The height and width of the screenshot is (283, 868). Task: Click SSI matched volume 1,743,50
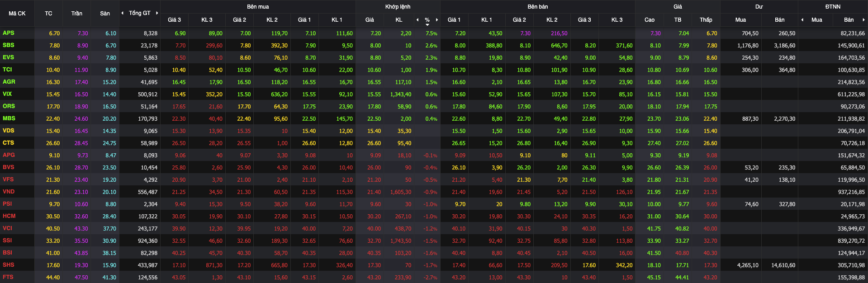401,241
